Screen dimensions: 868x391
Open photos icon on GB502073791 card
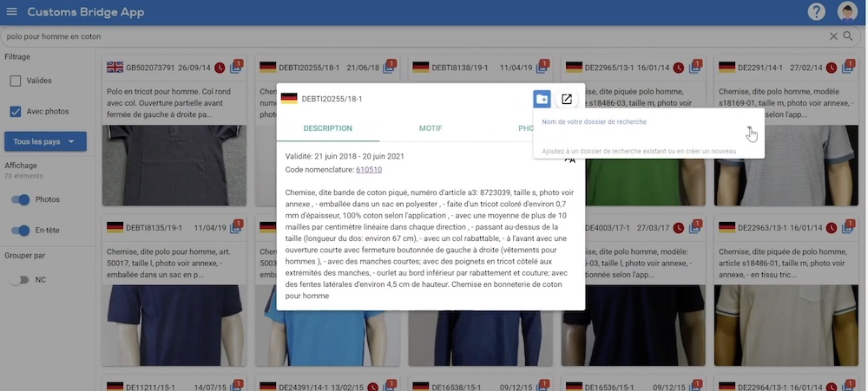point(236,68)
